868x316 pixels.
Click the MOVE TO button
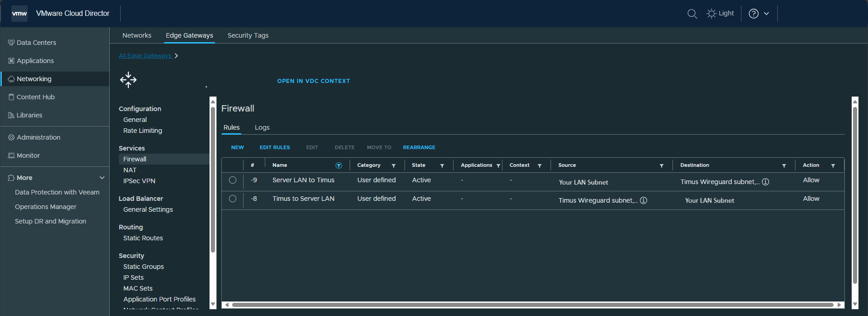coord(379,147)
